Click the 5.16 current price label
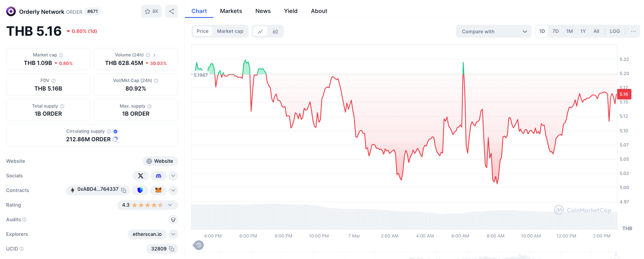Viewport: 644px width, 259px height. pyautogui.click(x=624, y=95)
